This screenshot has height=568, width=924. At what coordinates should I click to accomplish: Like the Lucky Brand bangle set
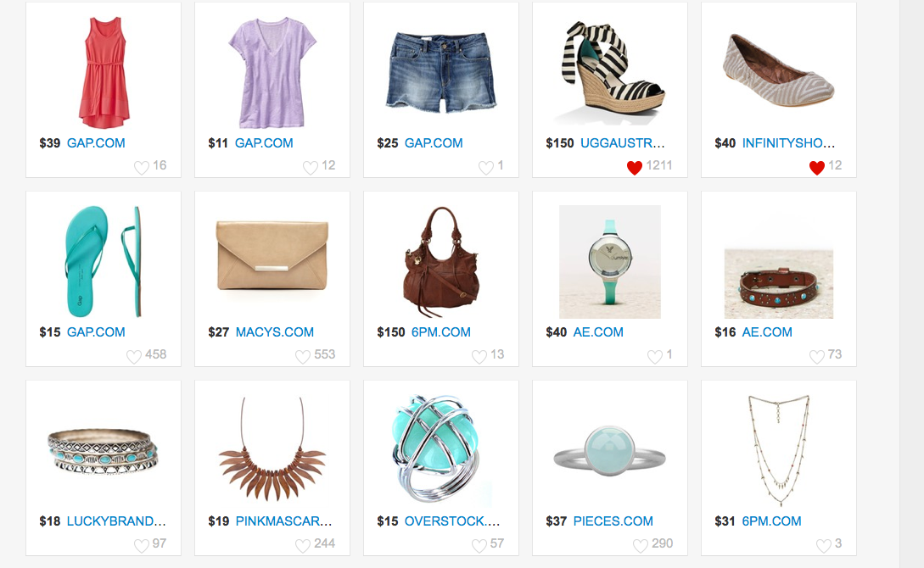coord(142,546)
